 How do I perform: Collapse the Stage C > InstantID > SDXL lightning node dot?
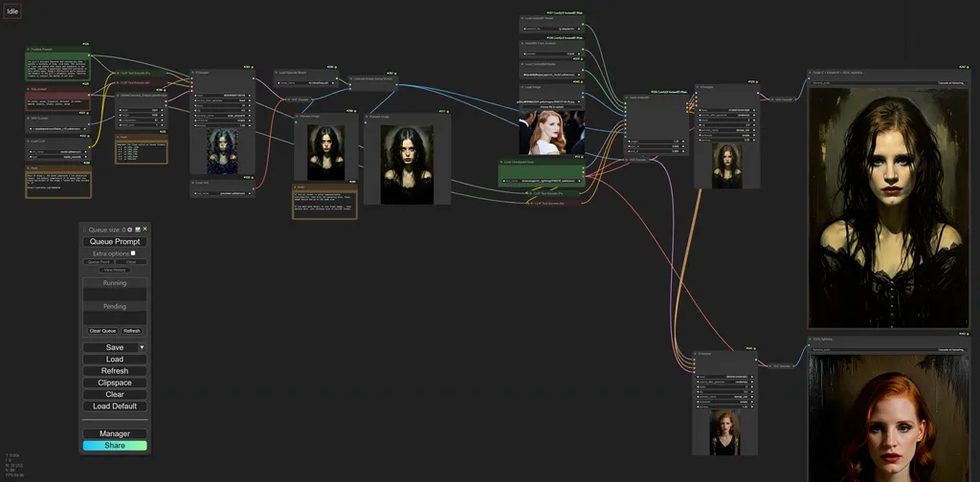point(812,73)
